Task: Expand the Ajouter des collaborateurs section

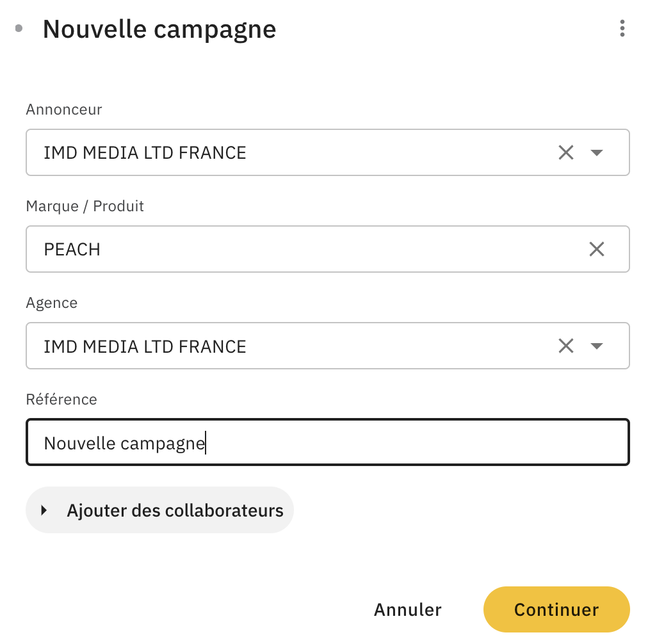Action: pyautogui.click(x=159, y=510)
